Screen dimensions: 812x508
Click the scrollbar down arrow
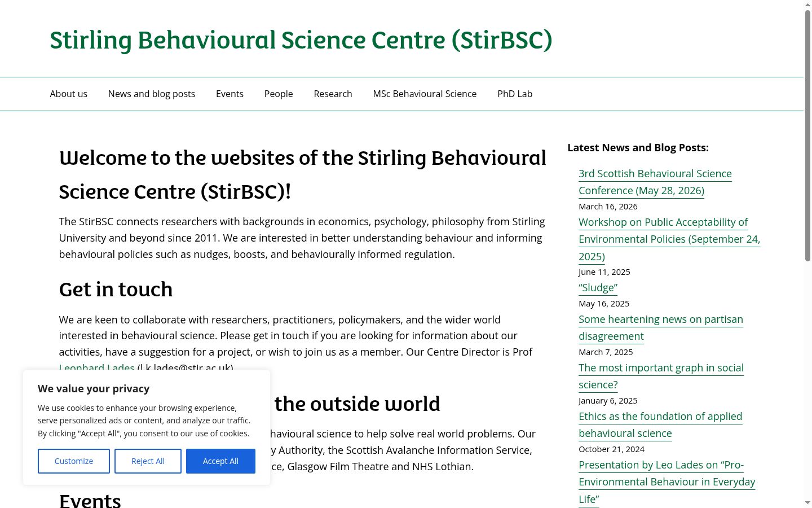pos(807,502)
